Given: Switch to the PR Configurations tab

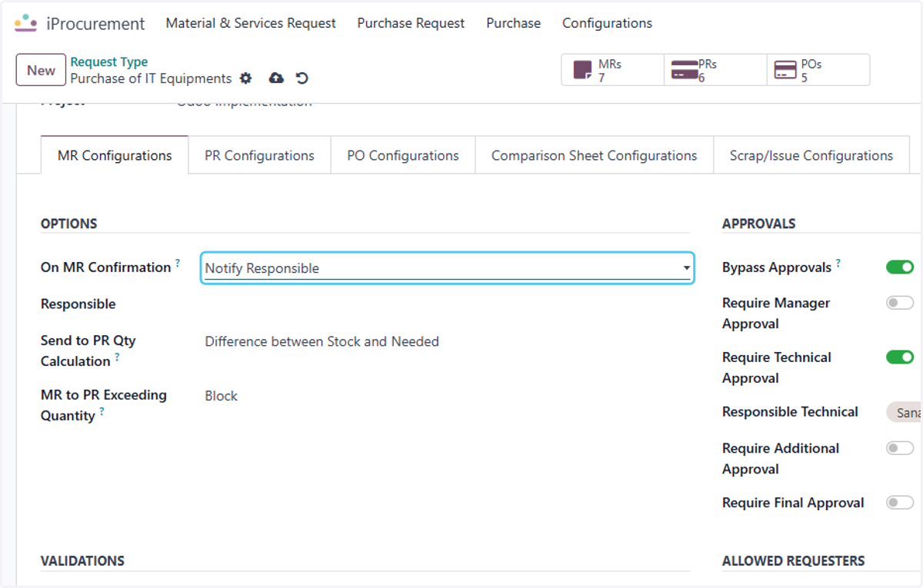Looking at the screenshot, I should click(259, 155).
